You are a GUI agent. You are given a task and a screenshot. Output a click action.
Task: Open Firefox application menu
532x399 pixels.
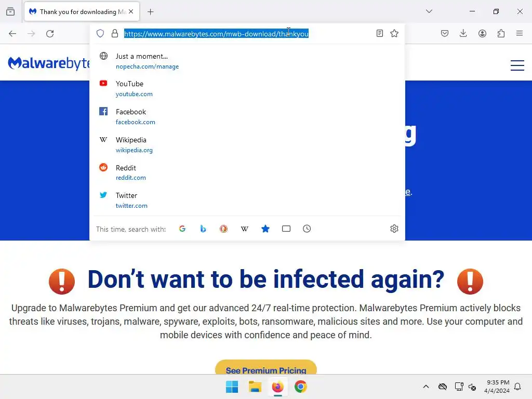click(x=520, y=33)
